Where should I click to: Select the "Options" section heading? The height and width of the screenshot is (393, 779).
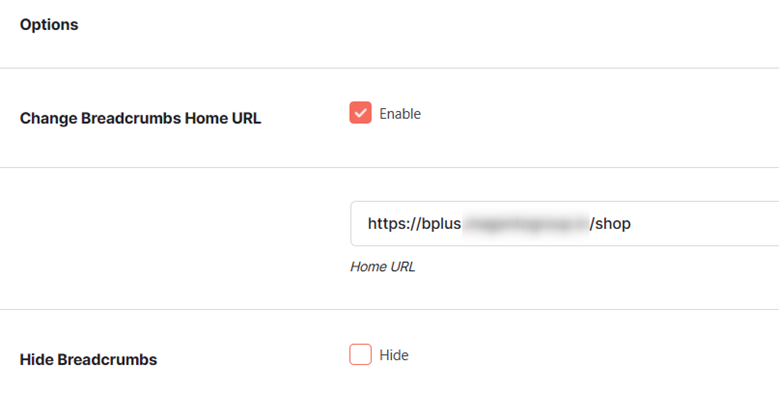(49, 25)
